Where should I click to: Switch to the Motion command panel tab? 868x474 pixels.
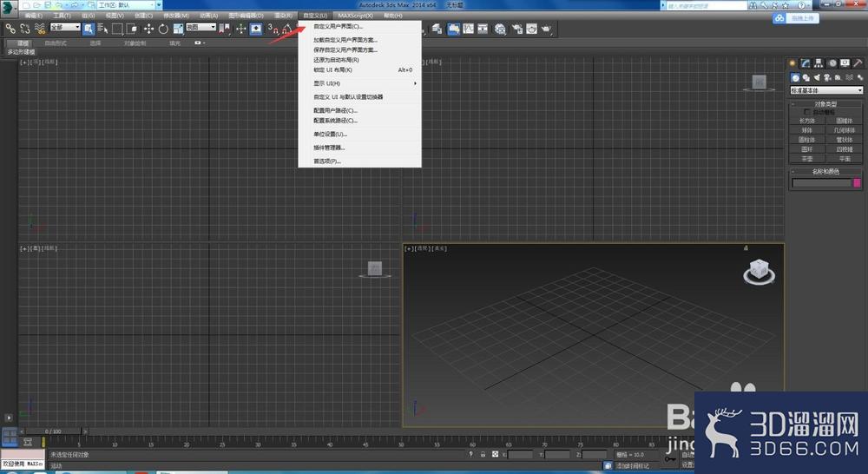pos(832,63)
